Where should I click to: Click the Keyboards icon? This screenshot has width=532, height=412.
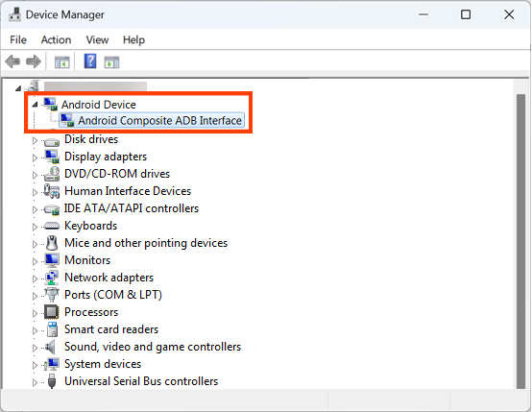[52, 226]
